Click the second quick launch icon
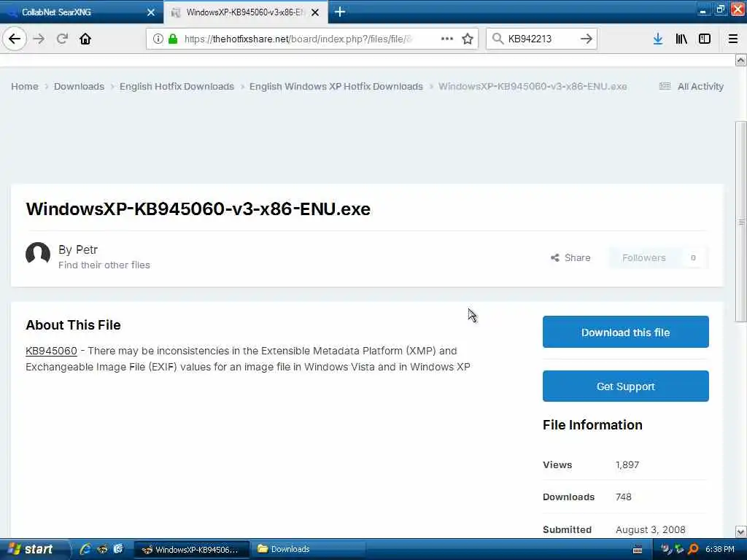This screenshot has height=560, width=747. pos(101,549)
